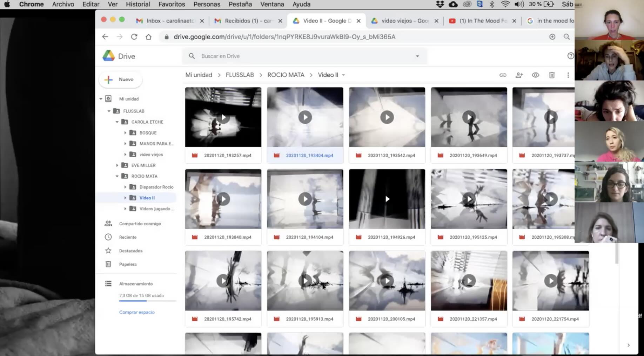Click ROCIO MATA in the breadcrumb
Viewport: 644px width, 356px height.
click(286, 75)
